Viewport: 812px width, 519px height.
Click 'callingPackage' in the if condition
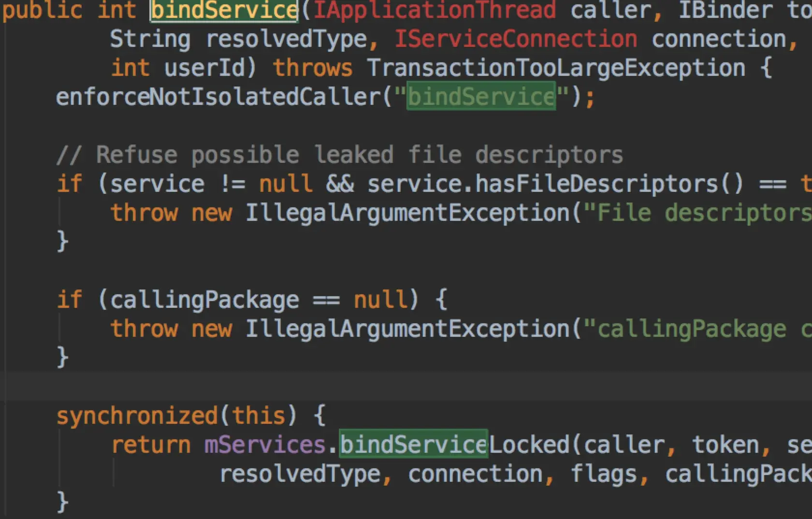[204, 300]
